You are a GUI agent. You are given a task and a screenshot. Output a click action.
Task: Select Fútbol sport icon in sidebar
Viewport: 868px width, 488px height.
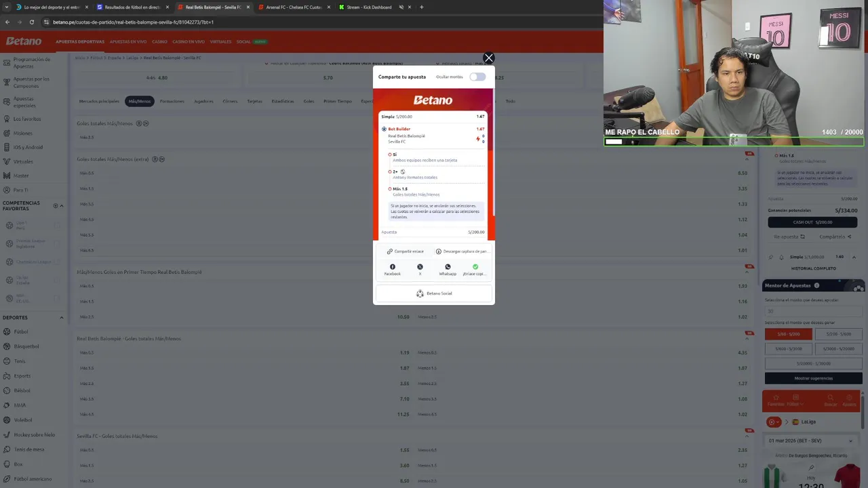click(x=7, y=331)
